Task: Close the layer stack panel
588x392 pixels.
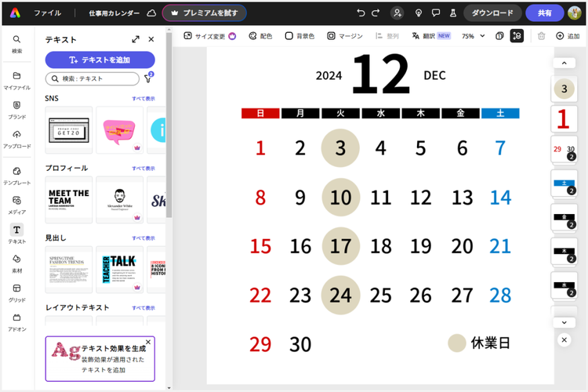Action: (x=564, y=339)
